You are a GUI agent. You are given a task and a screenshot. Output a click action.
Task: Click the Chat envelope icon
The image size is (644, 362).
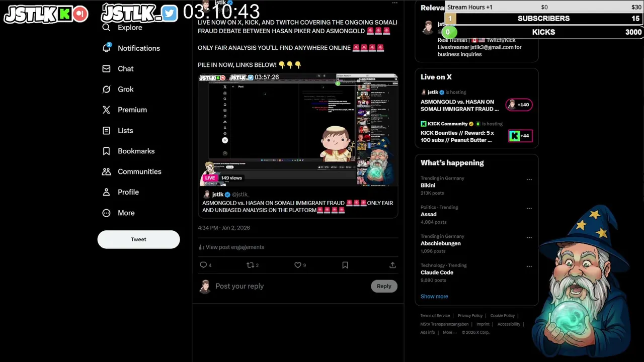tap(106, 69)
